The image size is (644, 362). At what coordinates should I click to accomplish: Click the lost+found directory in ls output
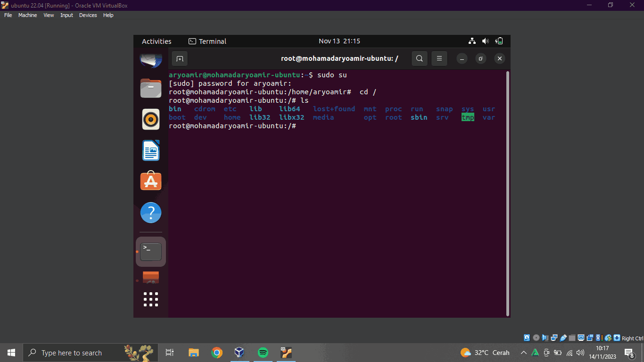[334, 109]
